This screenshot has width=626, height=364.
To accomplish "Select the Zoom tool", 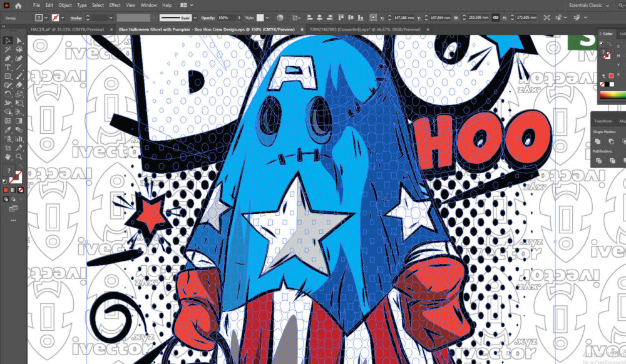I will click(19, 157).
